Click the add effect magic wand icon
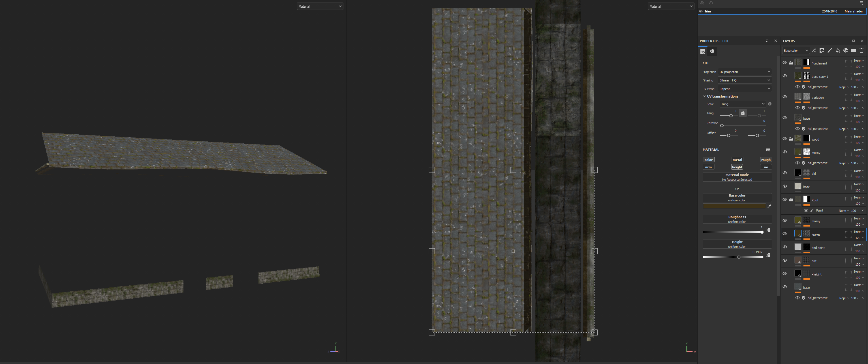 coord(814,51)
